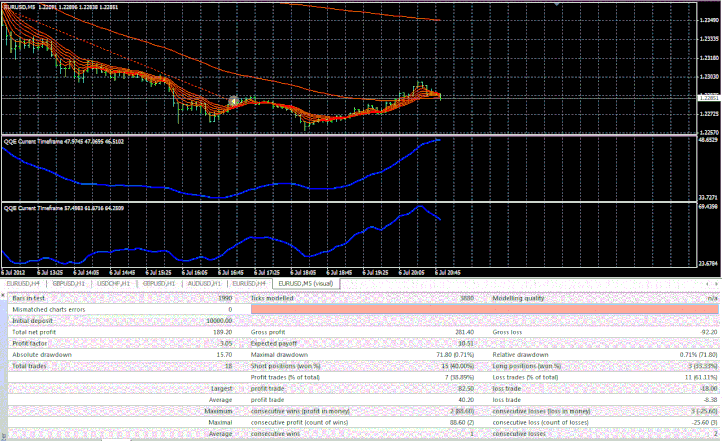Screen dimensions: 722x441
Task: Select the Bars in test row label
Action: click(x=29, y=298)
